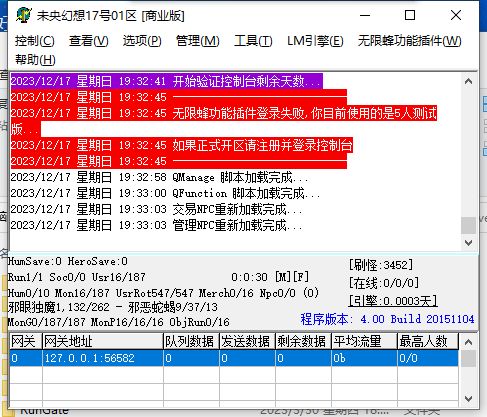Click the QFunction 脚本加载完成 log line

(165, 193)
